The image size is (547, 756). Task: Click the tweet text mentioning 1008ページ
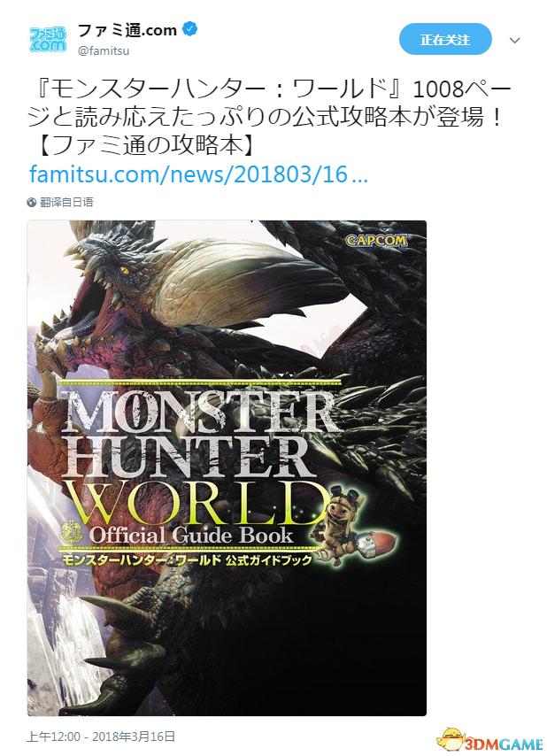pyautogui.click(x=269, y=117)
